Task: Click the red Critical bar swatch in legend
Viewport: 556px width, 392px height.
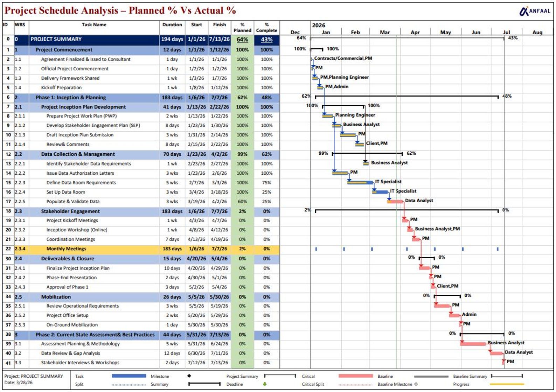Action: pos(355,376)
